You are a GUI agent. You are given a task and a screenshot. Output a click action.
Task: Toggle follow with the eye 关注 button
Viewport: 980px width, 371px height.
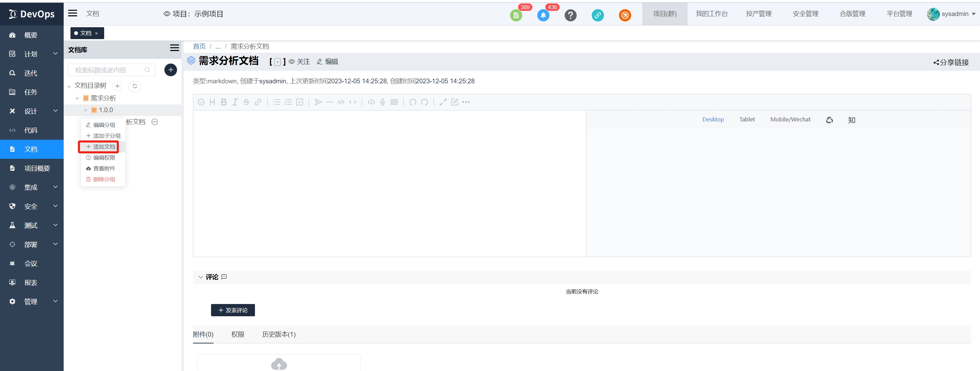pos(300,62)
